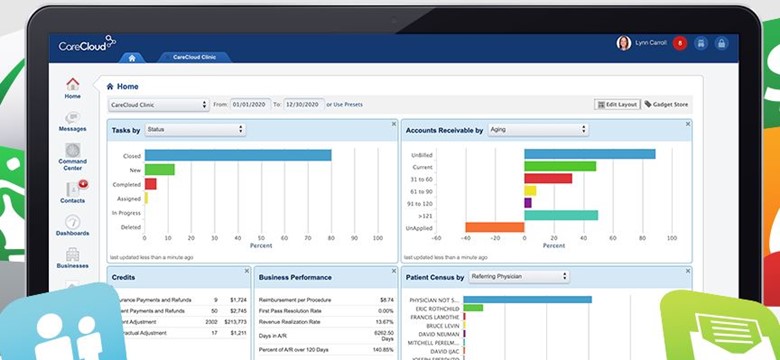The width and height of the screenshot is (780, 360).
Task: Click the CareCloud logo
Action: (87, 44)
